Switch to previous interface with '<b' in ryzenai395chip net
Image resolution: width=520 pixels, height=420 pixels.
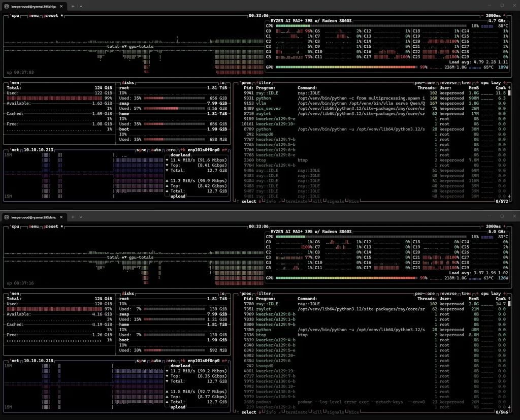click(x=183, y=150)
